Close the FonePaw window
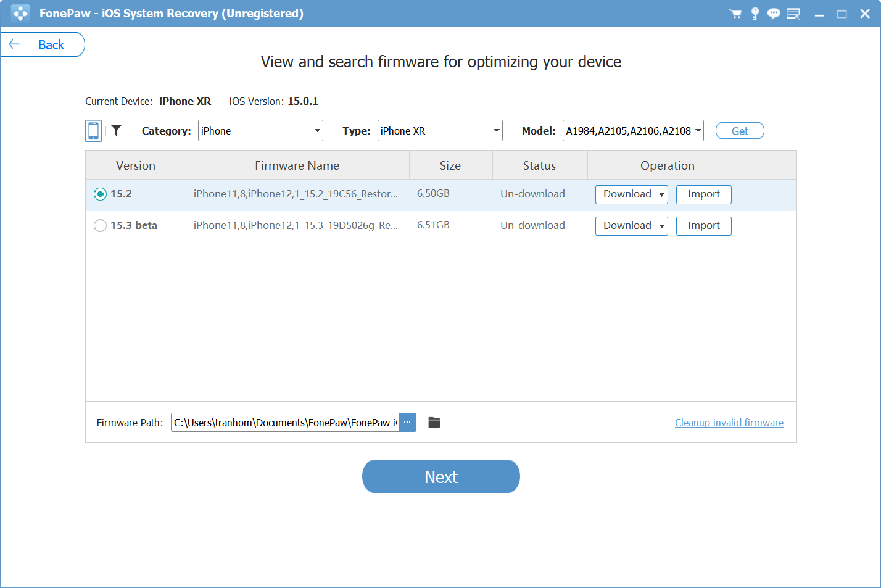The width and height of the screenshot is (881, 588). [x=865, y=14]
